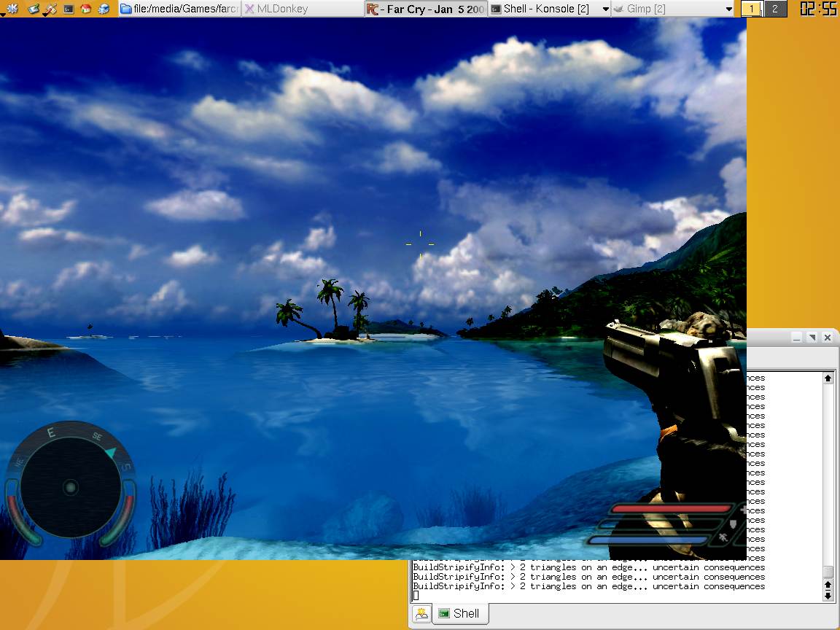Click the last BuildStripifyInfo line in Konsole
Image resolution: width=840 pixels, height=630 pixels.
588,586
